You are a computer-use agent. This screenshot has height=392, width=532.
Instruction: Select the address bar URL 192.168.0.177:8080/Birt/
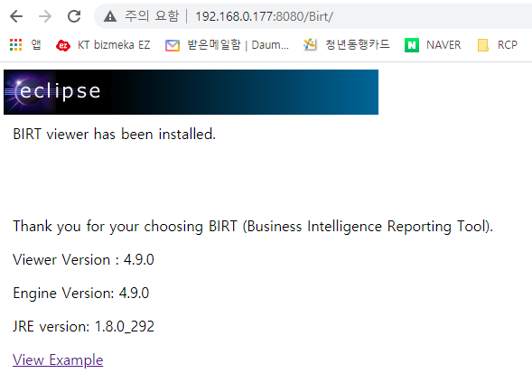coord(265,16)
